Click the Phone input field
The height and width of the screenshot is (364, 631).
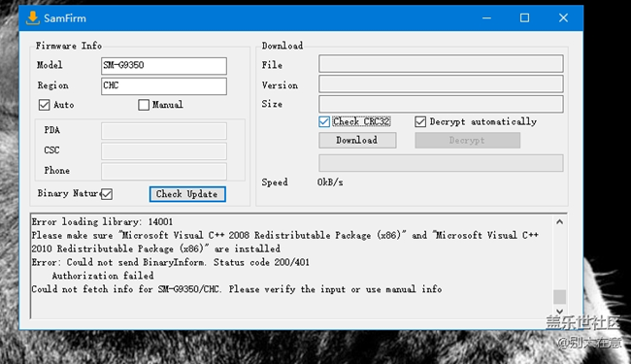click(164, 172)
